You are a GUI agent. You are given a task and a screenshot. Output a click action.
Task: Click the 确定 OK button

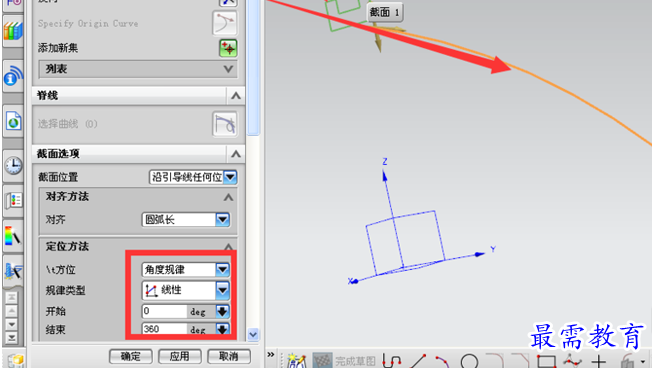click(x=131, y=356)
